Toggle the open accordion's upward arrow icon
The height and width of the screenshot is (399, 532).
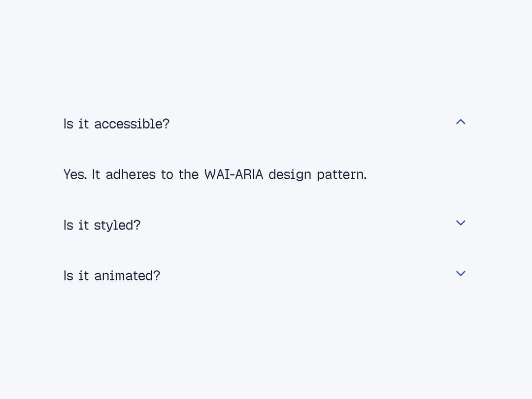click(461, 122)
